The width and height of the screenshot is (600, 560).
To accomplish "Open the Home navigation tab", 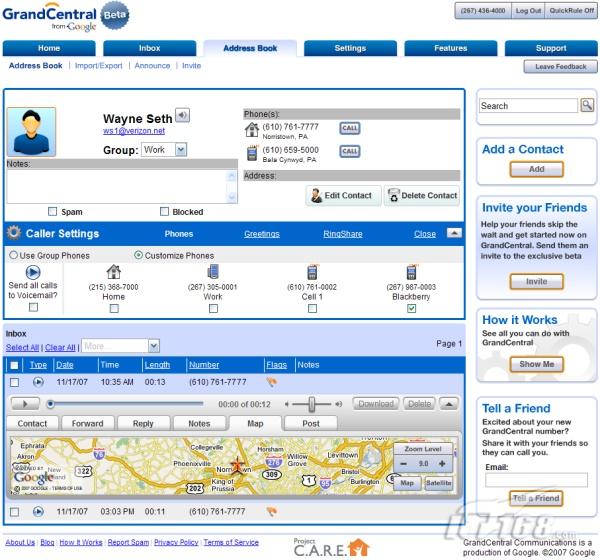I will point(49,48).
